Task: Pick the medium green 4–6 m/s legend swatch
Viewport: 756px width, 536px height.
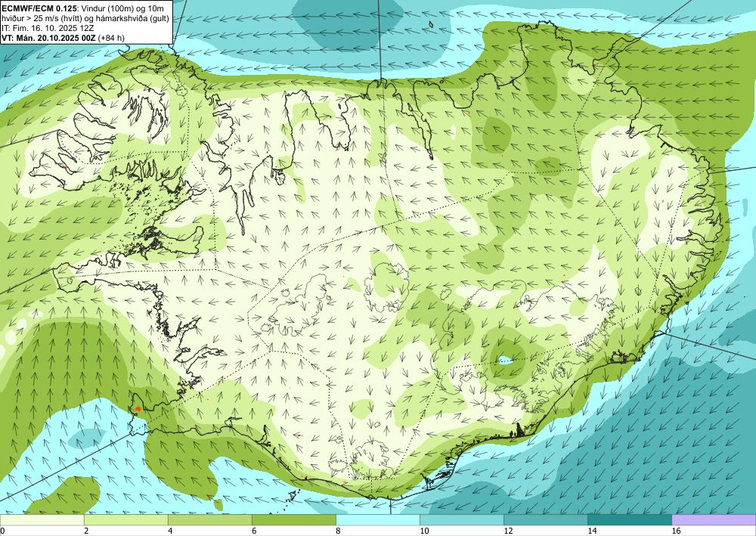Action: click(x=209, y=519)
